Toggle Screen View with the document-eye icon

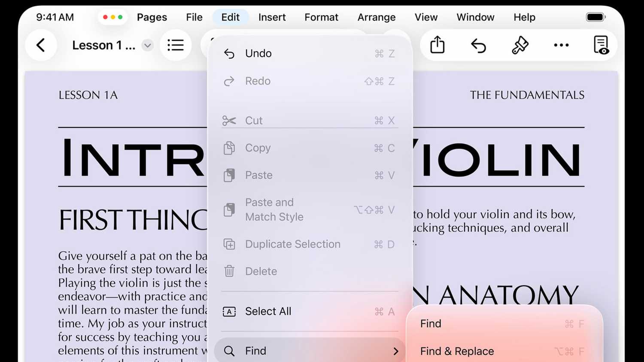(x=601, y=45)
